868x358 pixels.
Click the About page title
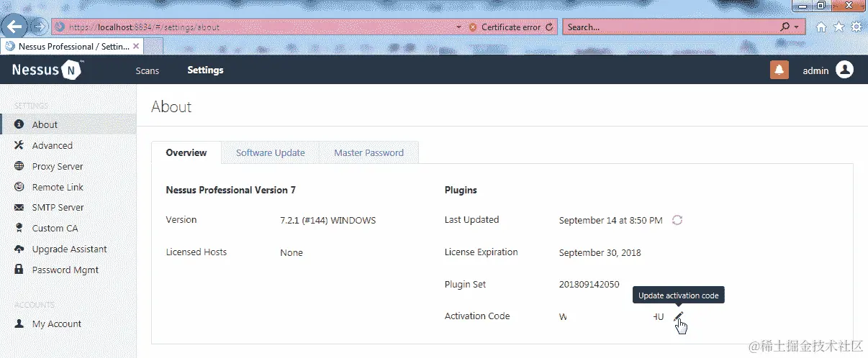(171, 107)
